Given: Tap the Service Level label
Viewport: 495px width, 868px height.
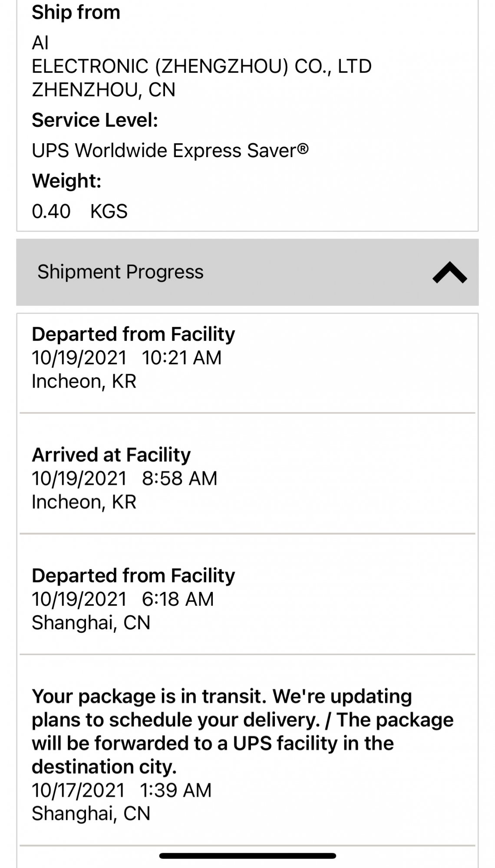Looking at the screenshot, I should pyautogui.click(x=95, y=120).
